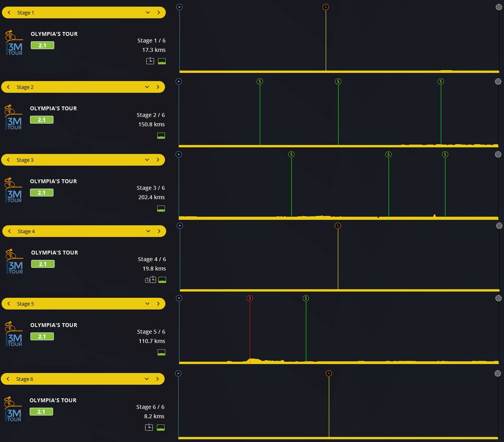Select the Stage 4 intermediate time check marker
This screenshot has width=504, height=442.
338,226
